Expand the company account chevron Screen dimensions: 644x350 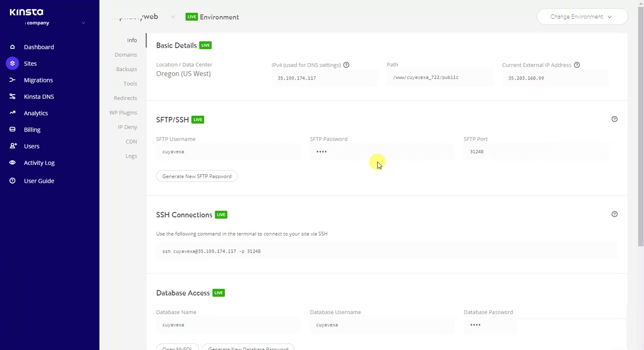click(x=83, y=22)
